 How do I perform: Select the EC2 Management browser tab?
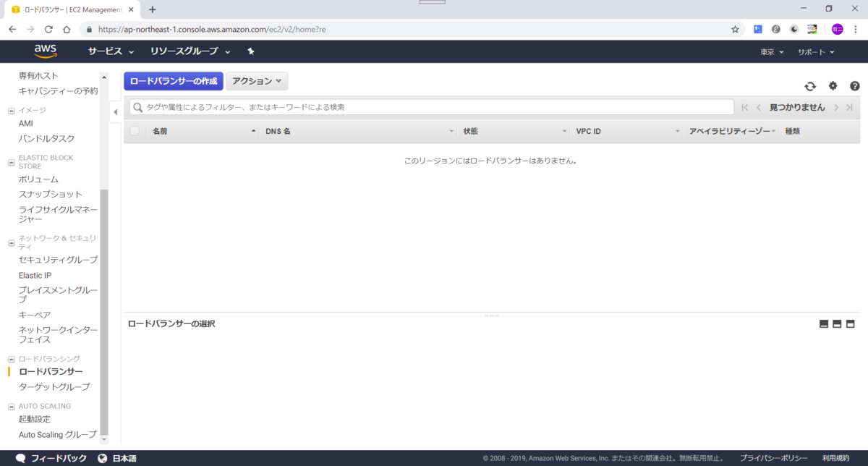(x=61, y=10)
